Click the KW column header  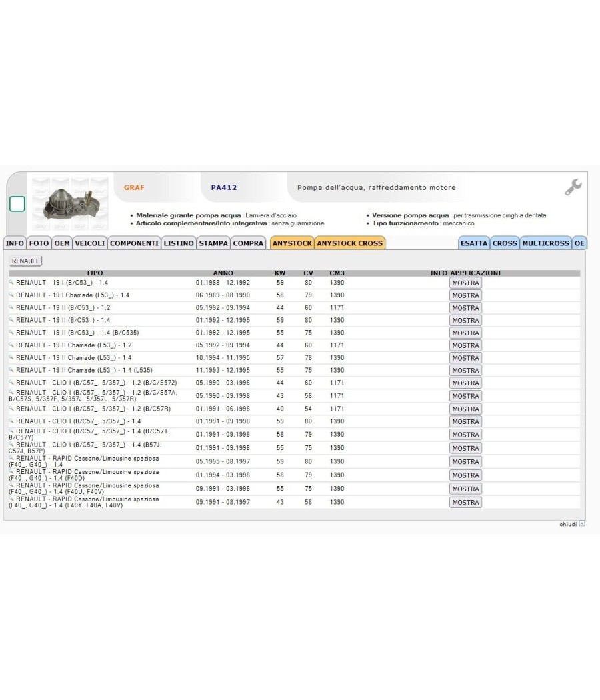(280, 273)
